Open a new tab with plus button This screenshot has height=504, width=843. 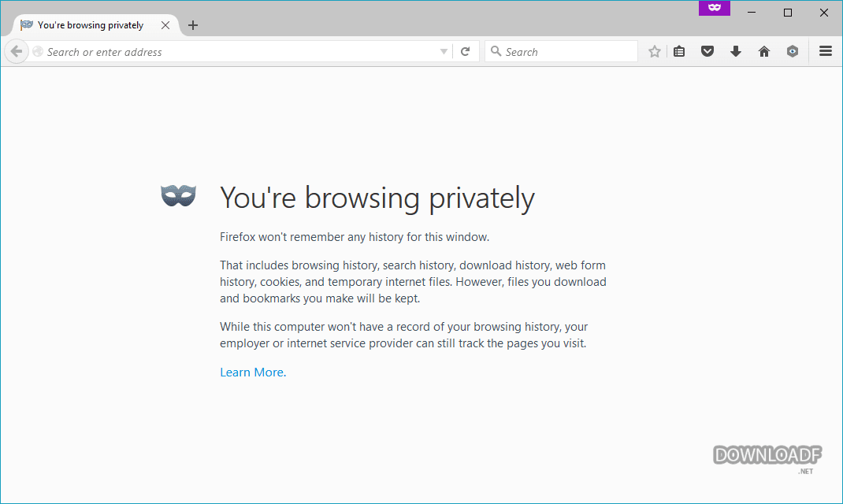point(193,25)
